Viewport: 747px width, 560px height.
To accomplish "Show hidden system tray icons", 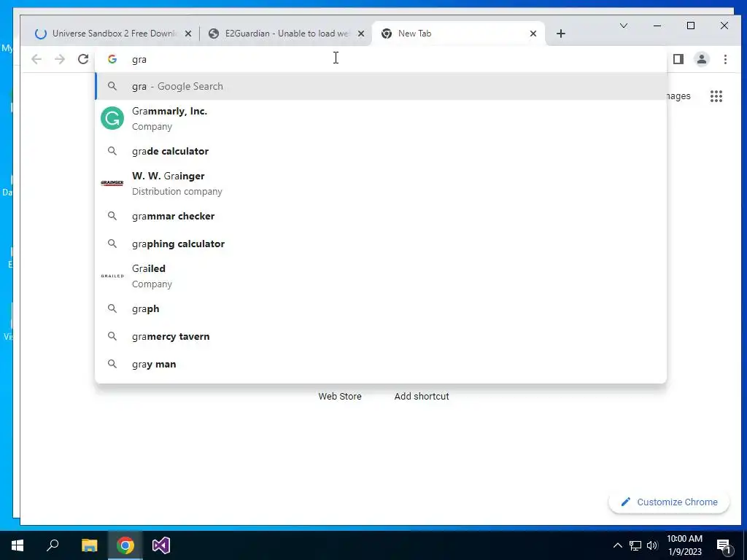I will (617, 545).
